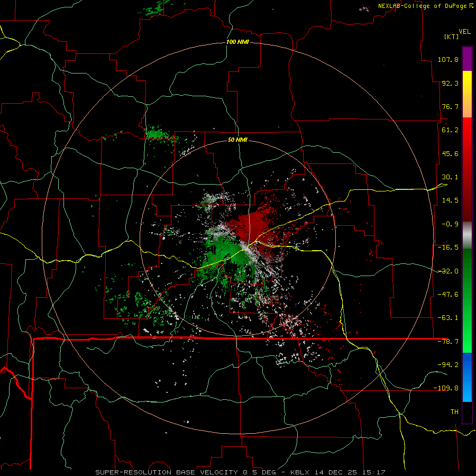Click the 76.7 velocity scale value
This screenshot has height=476, width=476.
(450, 106)
